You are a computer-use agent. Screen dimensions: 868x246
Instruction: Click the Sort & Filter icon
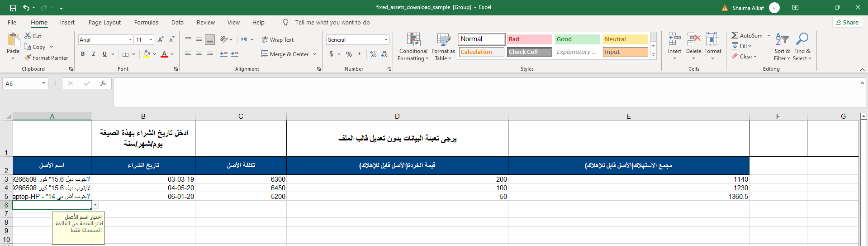782,39
